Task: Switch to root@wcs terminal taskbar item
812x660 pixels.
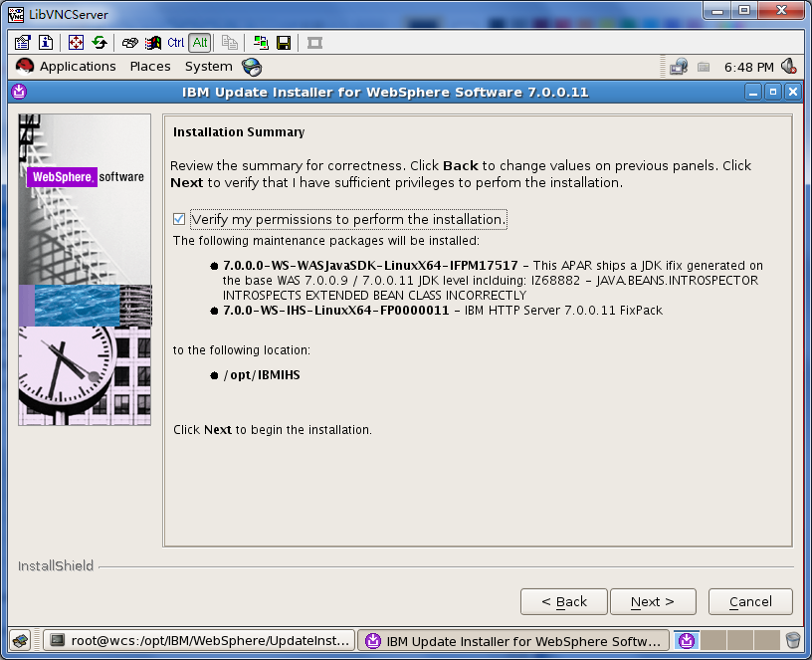Action: (x=199, y=641)
